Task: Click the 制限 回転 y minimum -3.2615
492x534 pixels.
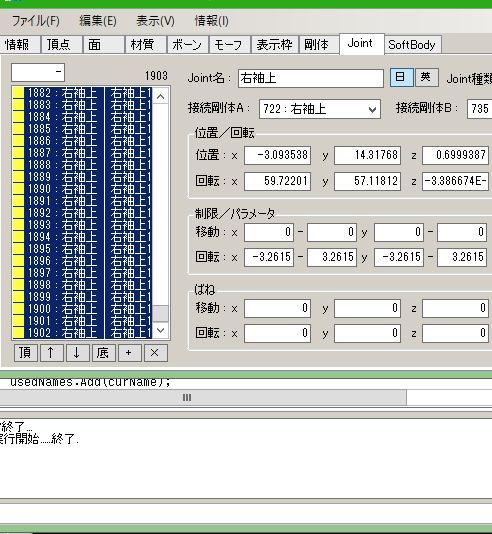Action: click(x=399, y=257)
